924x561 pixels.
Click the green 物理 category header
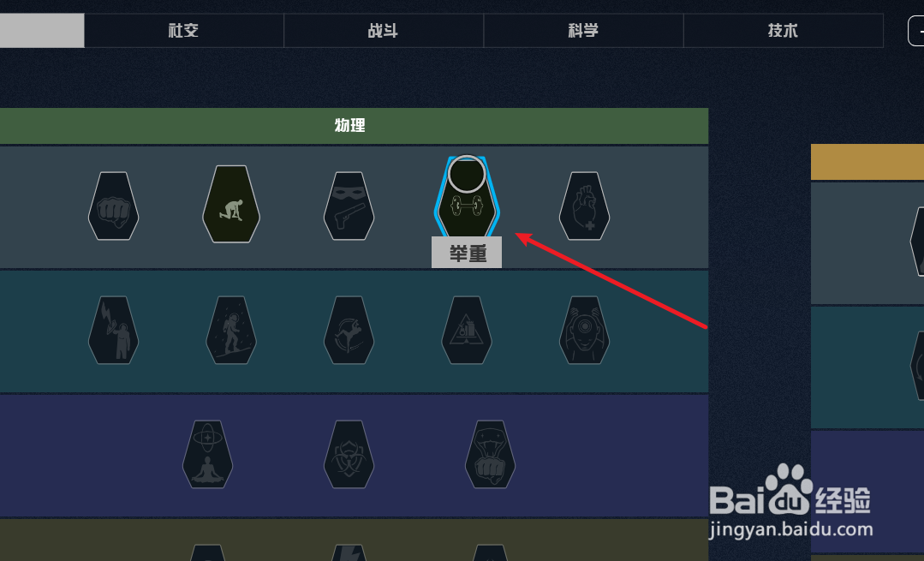pyautogui.click(x=354, y=126)
